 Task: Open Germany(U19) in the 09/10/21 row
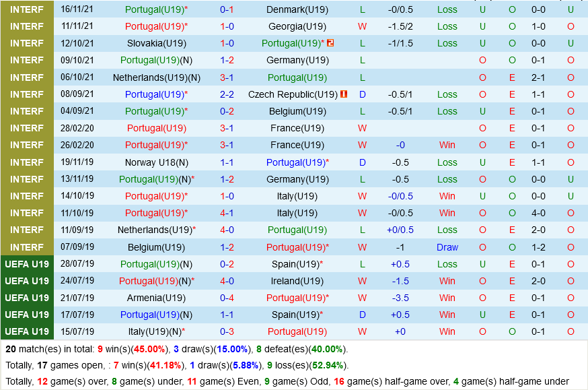(x=297, y=61)
